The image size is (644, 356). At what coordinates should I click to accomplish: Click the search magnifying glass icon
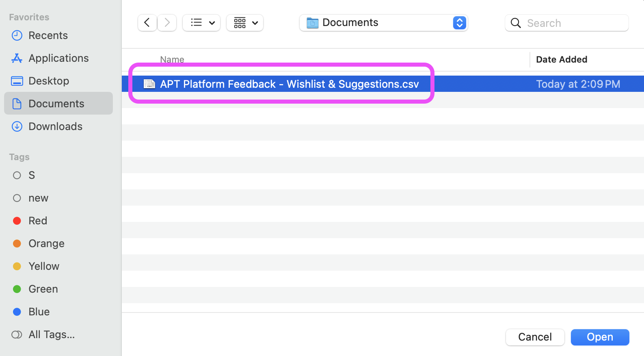pos(516,23)
